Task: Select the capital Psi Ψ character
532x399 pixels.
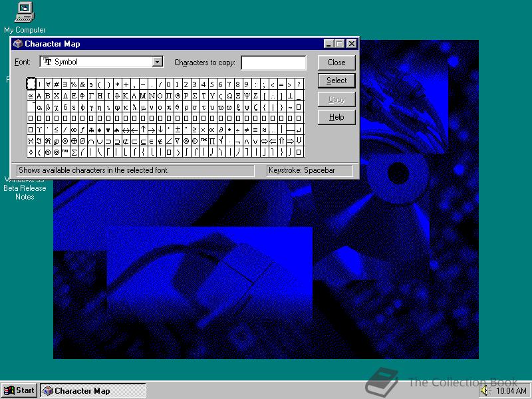Action: pos(247,96)
